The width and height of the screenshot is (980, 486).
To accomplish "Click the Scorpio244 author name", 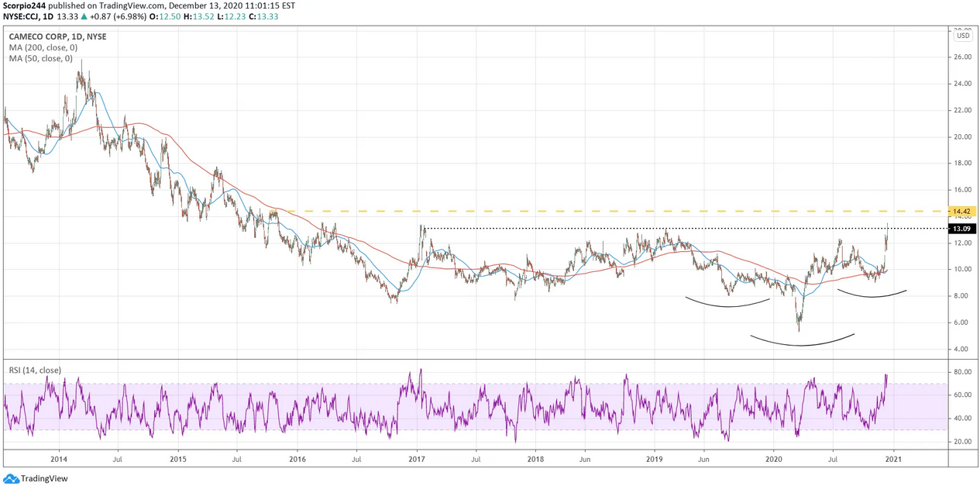I will [x=26, y=5].
